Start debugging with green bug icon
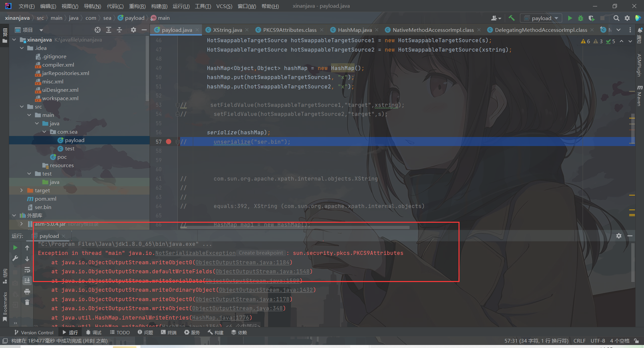This screenshot has height=348, width=644. tap(581, 18)
